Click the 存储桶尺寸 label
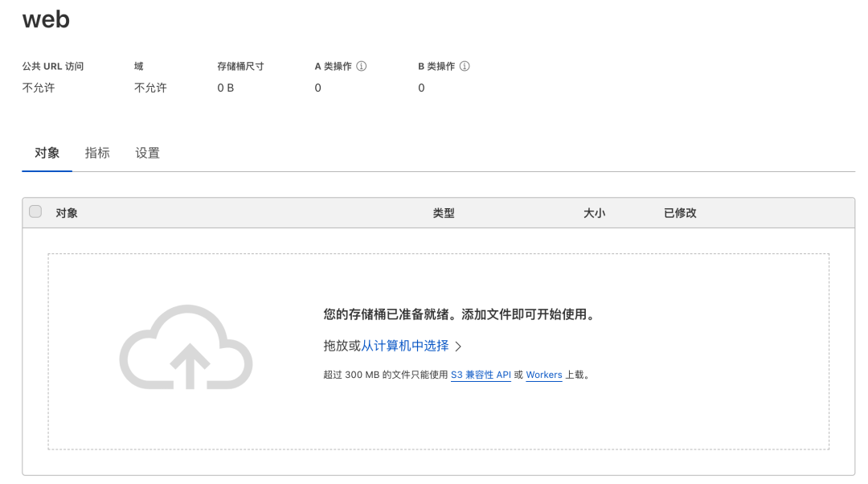 [x=240, y=67]
